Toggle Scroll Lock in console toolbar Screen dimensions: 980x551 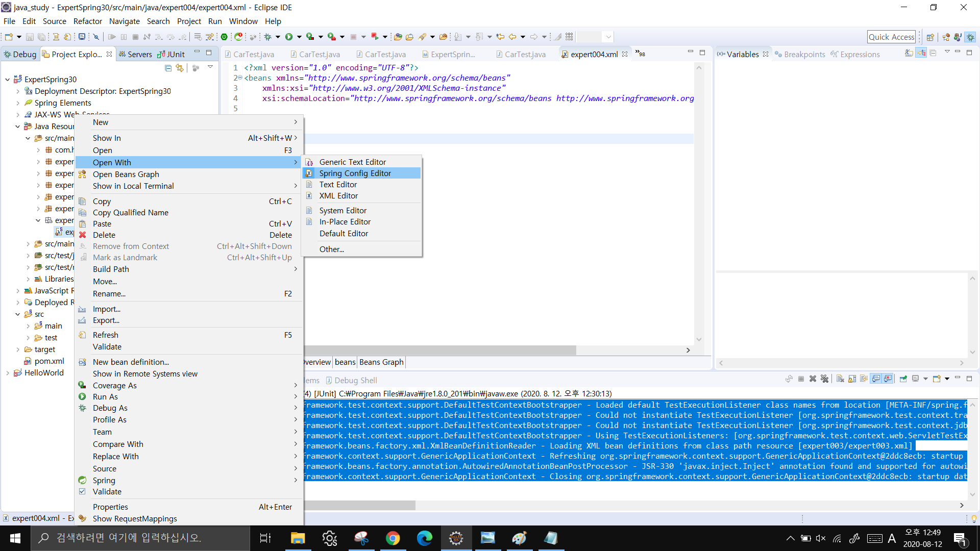tap(852, 379)
